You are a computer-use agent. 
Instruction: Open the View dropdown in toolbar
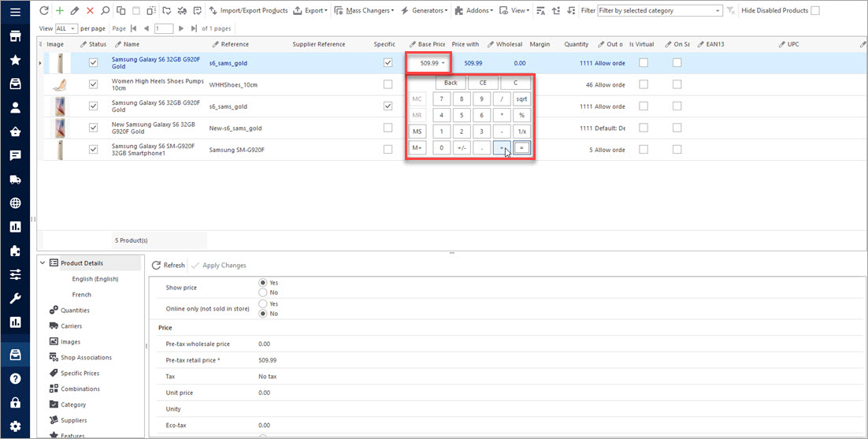tap(514, 10)
